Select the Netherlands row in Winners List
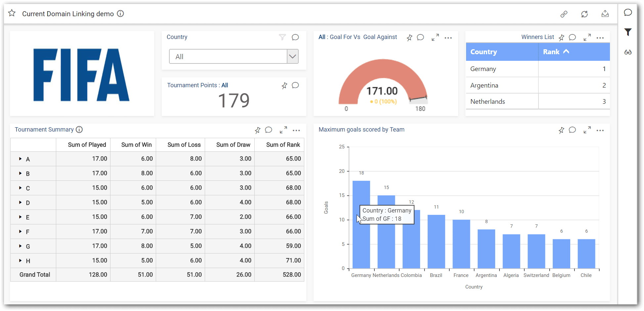Image resolution: width=644 pixels, height=311 pixels. (x=538, y=101)
